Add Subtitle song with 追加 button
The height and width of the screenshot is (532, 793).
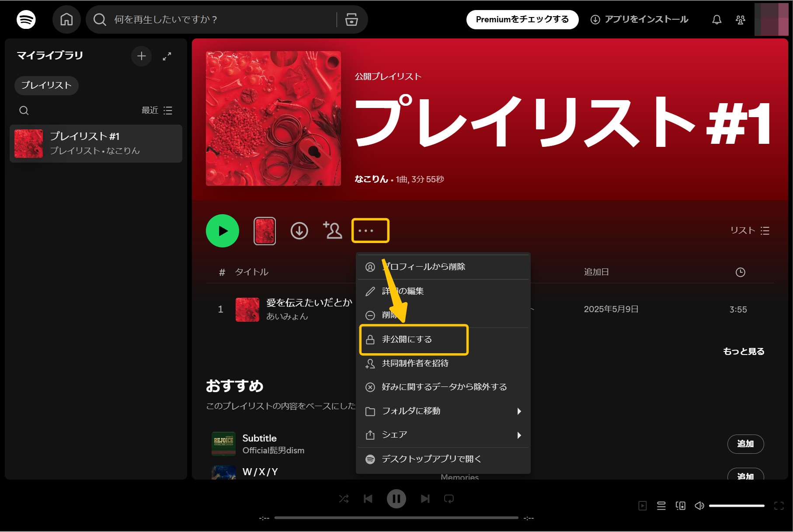pyautogui.click(x=745, y=444)
